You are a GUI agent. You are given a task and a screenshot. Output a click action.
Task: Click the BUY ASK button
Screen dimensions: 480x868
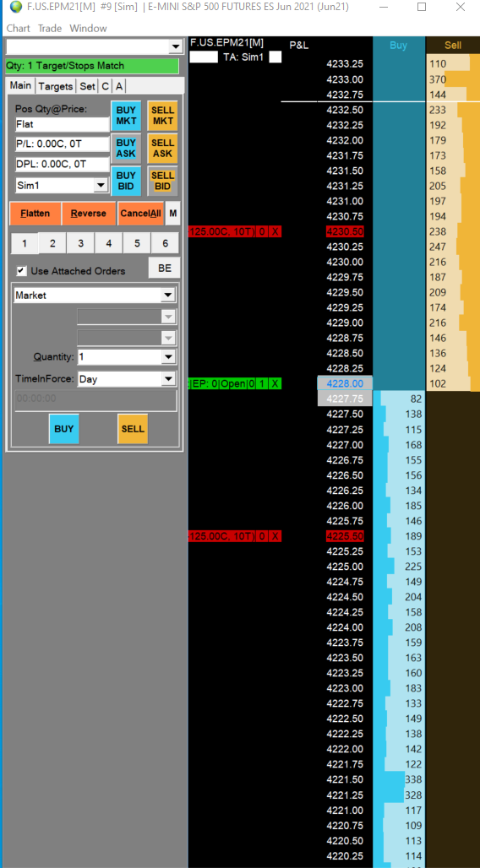tap(126, 149)
